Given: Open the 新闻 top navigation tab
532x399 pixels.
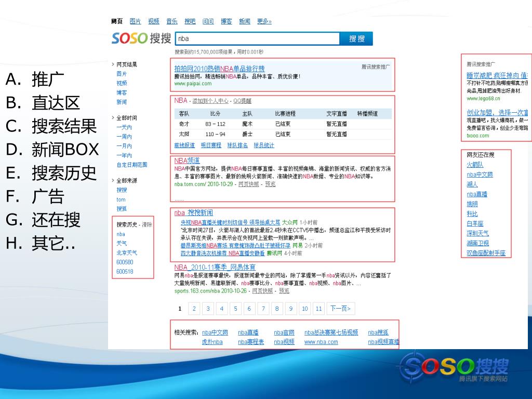Looking at the screenshot, I should tap(245, 21).
